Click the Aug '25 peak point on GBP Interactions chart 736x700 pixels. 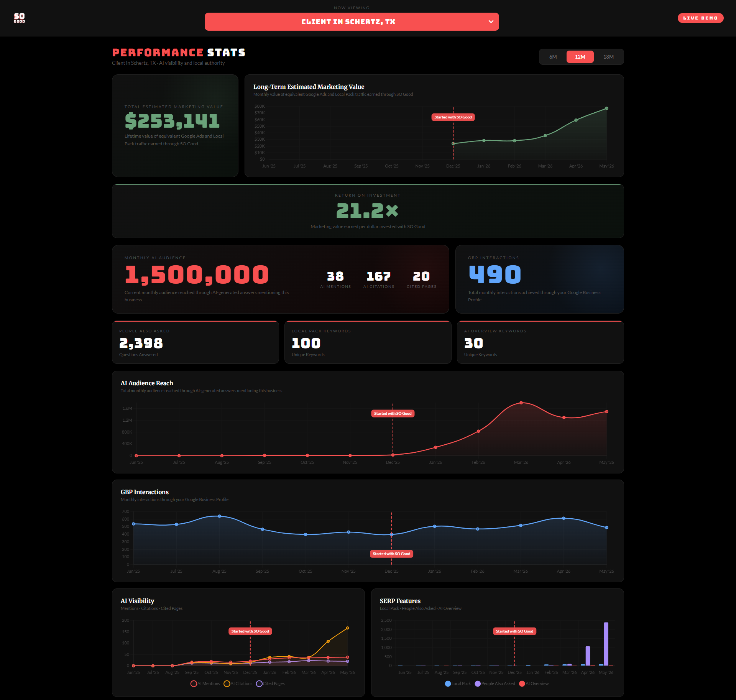click(219, 516)
